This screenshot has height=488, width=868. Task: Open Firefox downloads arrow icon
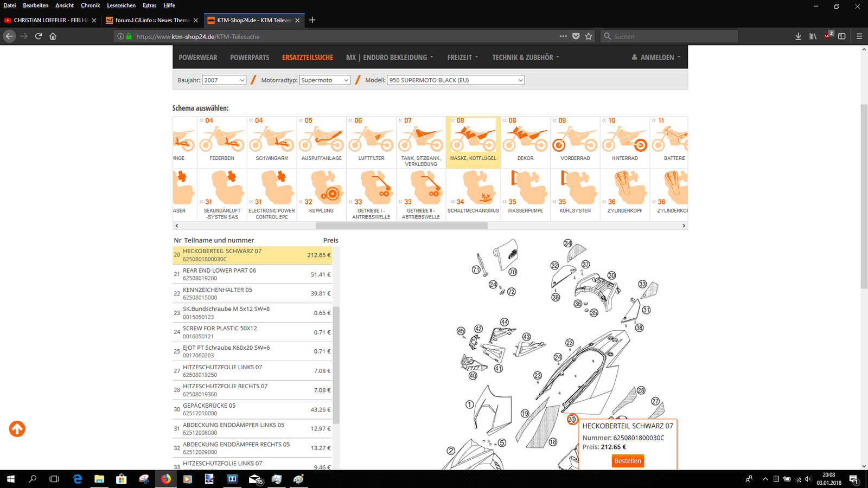[x=798, y=36]
